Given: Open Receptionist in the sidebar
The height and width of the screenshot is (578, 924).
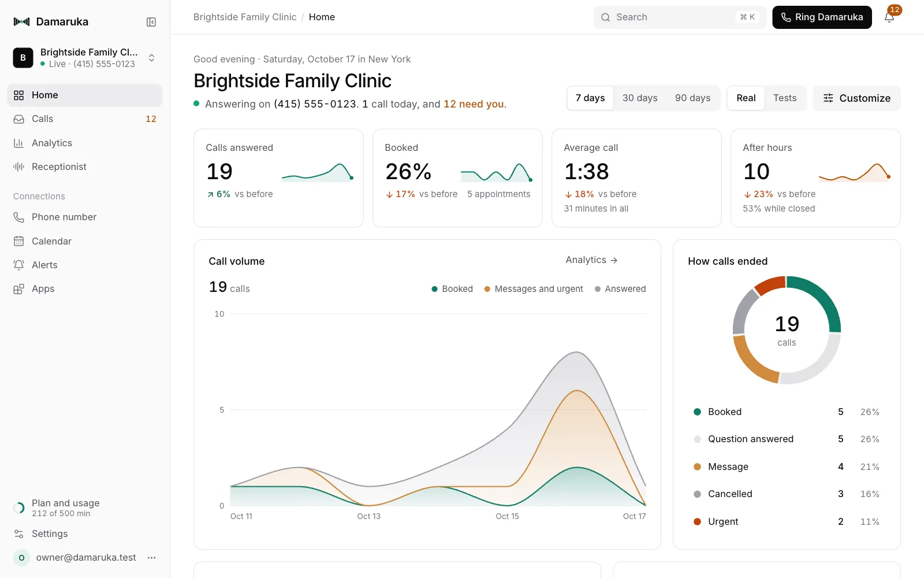Looking at the screenshot, I should pyautogui.click(x=85, y=166).
